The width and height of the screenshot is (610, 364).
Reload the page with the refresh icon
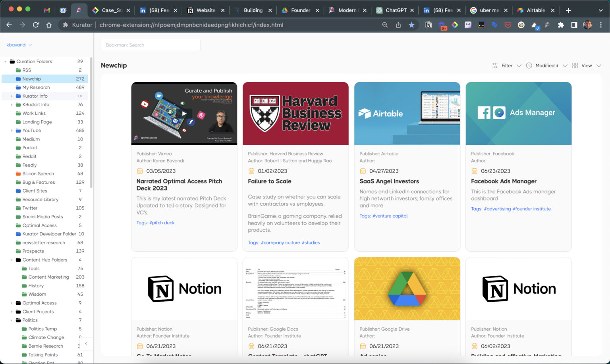coord(36,25)
